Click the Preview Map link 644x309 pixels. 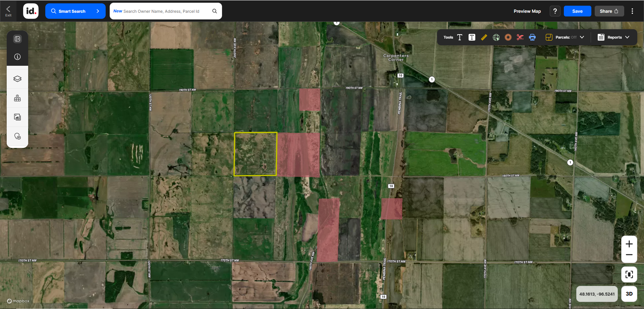coord(527,11)
